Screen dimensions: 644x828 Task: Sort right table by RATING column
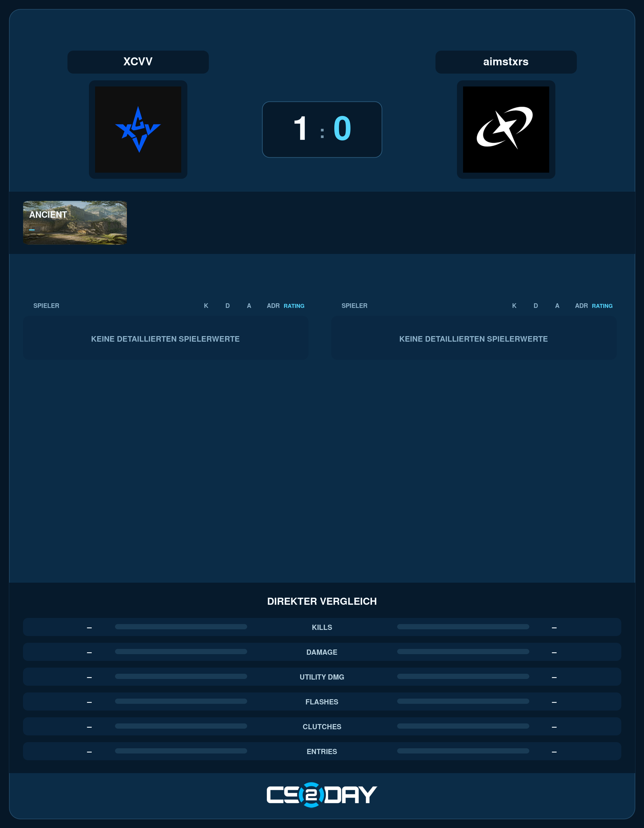(x=602, y=306)
